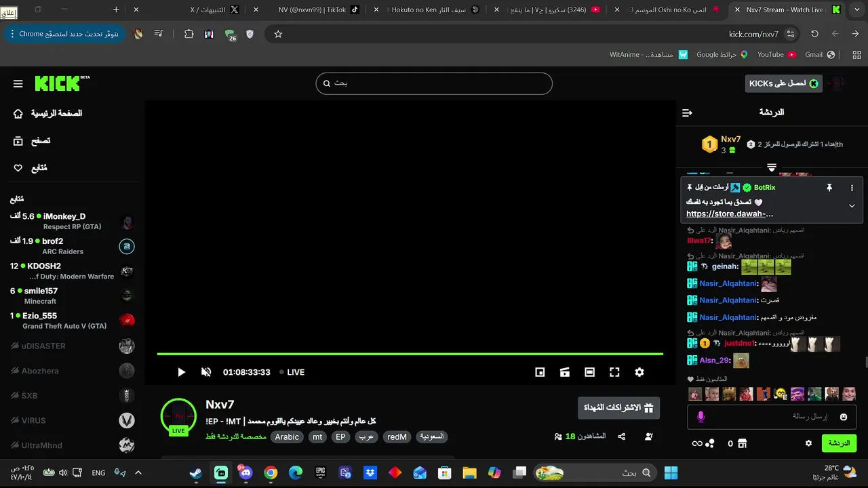Enable picture-in-picture mini player
Screen dimensions: 868x488
[x=540, y=372]
